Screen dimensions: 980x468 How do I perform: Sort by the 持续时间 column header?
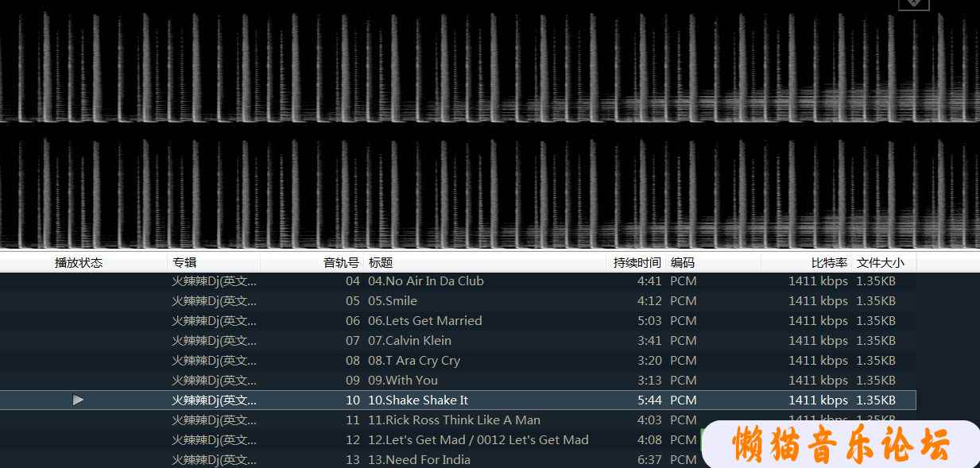(x=637, y=262)
